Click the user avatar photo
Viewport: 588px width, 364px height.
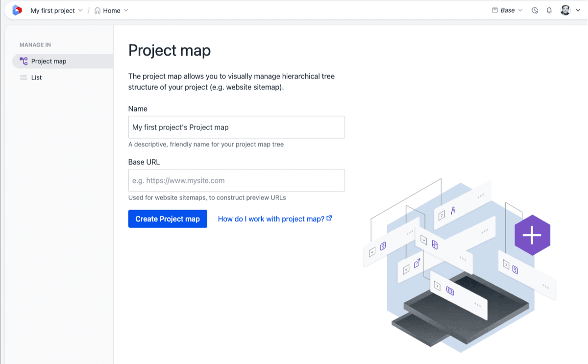pyautogui.click(x=566, y=10)
